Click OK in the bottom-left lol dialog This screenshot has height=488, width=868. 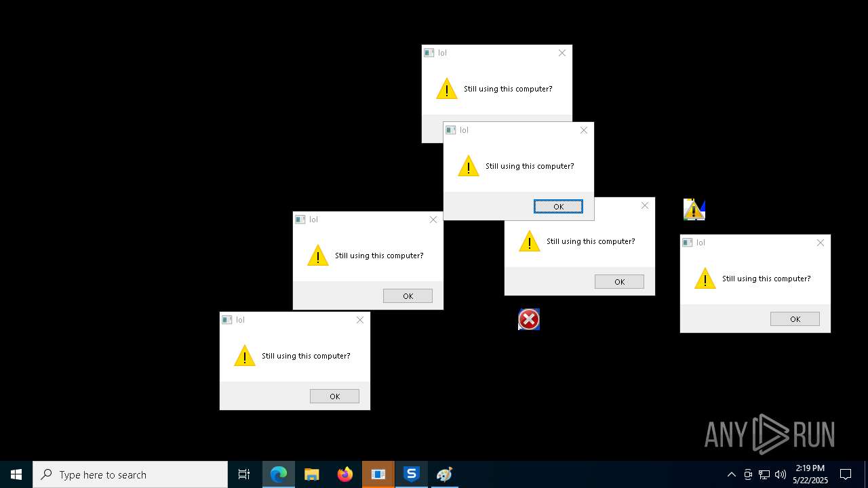(x=334, y=396)
